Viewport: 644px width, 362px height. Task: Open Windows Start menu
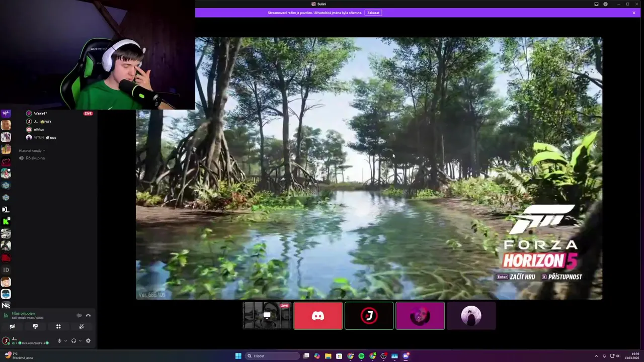238,356
